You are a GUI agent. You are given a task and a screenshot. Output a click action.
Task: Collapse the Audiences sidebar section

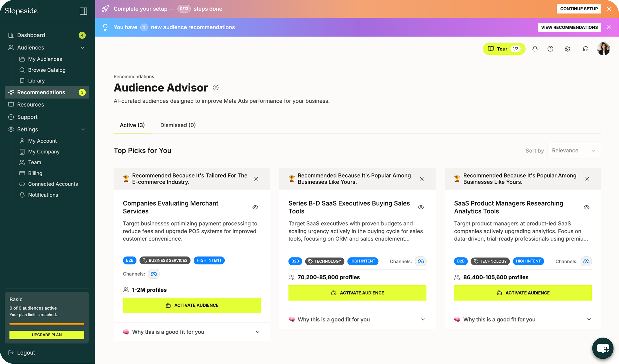(x=83, y=48)
